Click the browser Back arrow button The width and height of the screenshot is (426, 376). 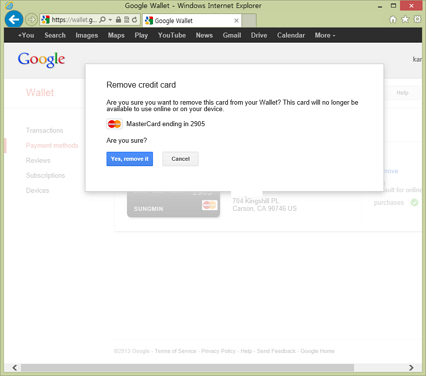[14, 19]
